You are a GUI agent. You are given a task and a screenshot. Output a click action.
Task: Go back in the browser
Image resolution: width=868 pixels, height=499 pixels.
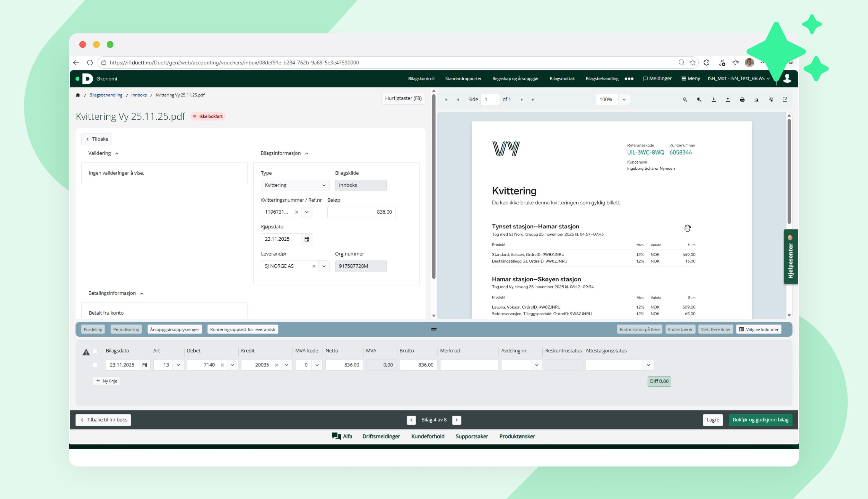point(76,63)
